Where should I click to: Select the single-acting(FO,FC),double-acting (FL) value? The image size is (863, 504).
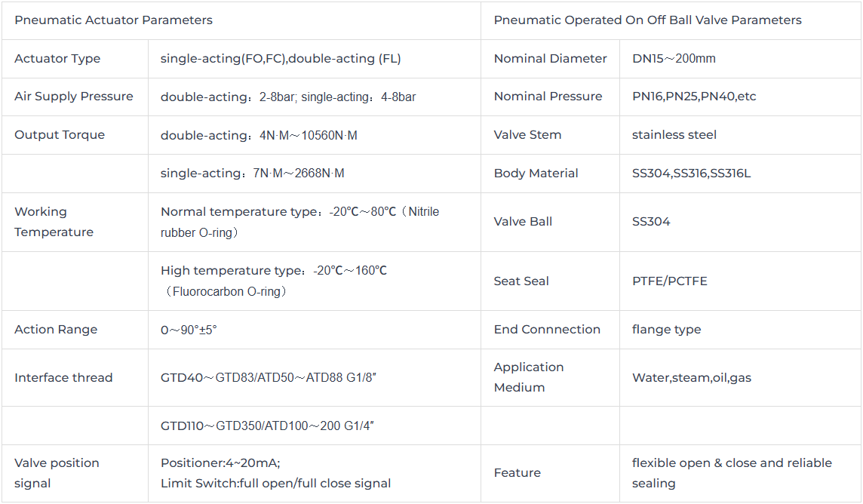pos(281,59)
